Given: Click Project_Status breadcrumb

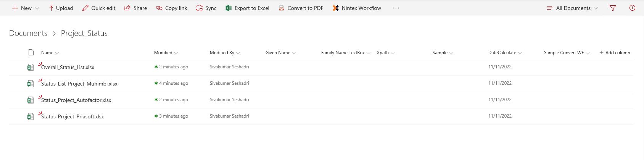Looking at the screenshot, I should click(84, 33).
